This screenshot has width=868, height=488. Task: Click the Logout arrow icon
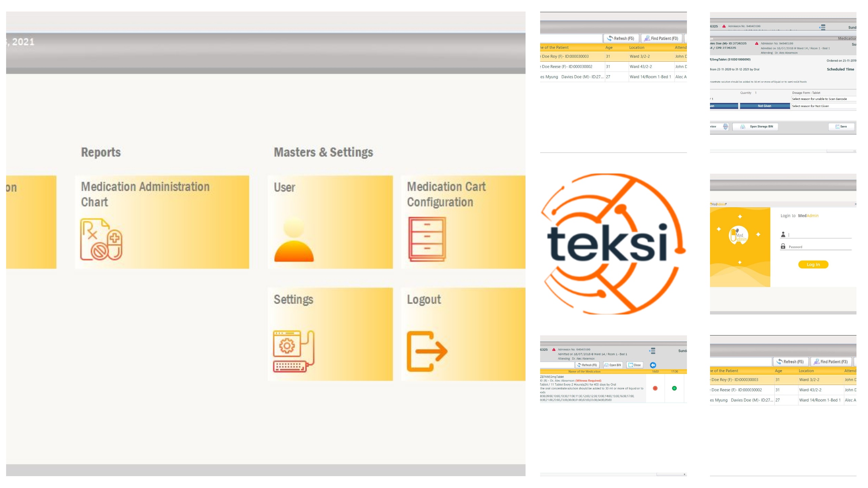tap(427, 351)
